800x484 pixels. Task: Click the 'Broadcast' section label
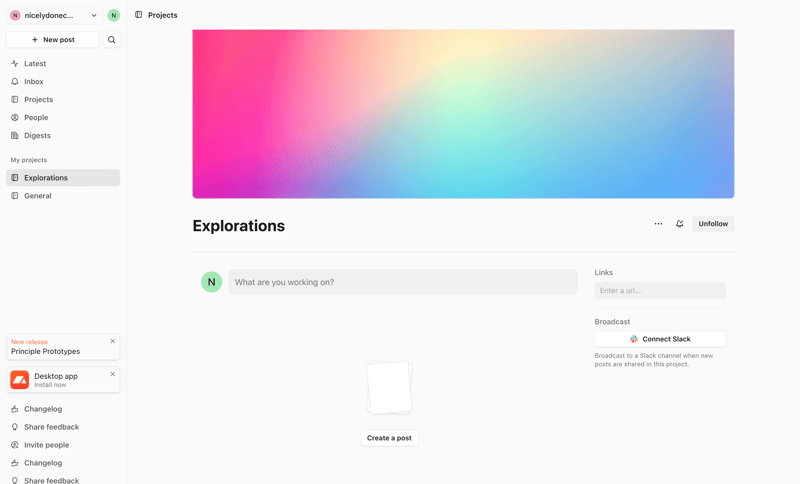[x=612, y=322]
